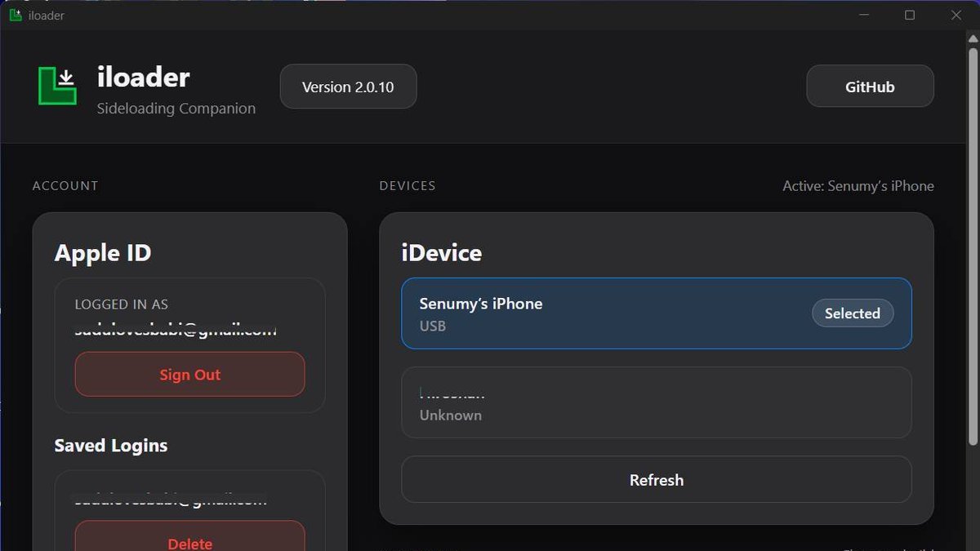Click the "LOGGED IN AS" label
Viewport: 980px width, 551px height.
coord(121,304)
